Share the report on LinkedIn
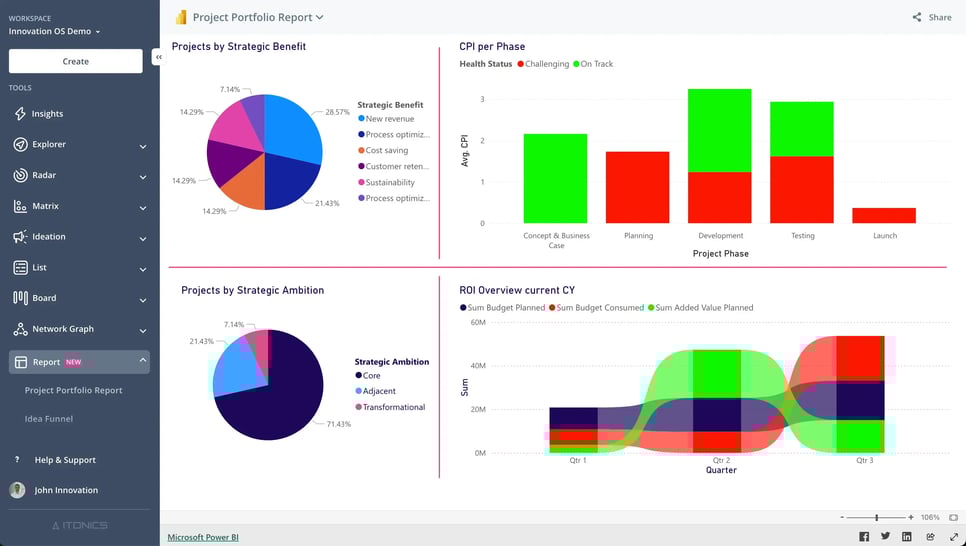This screenshot has width=966, height=546. pyautogui.click(x=907, y=537)
